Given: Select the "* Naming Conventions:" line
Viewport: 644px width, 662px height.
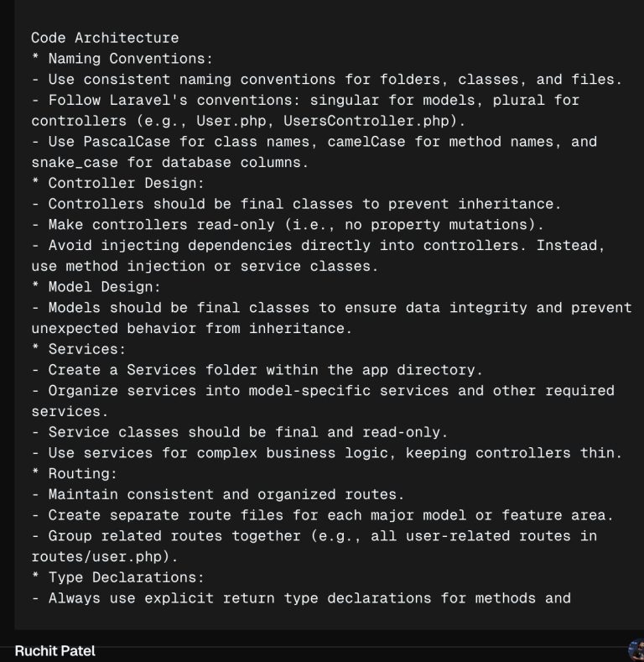Looking at the screenshot, I should click(122, 58).
